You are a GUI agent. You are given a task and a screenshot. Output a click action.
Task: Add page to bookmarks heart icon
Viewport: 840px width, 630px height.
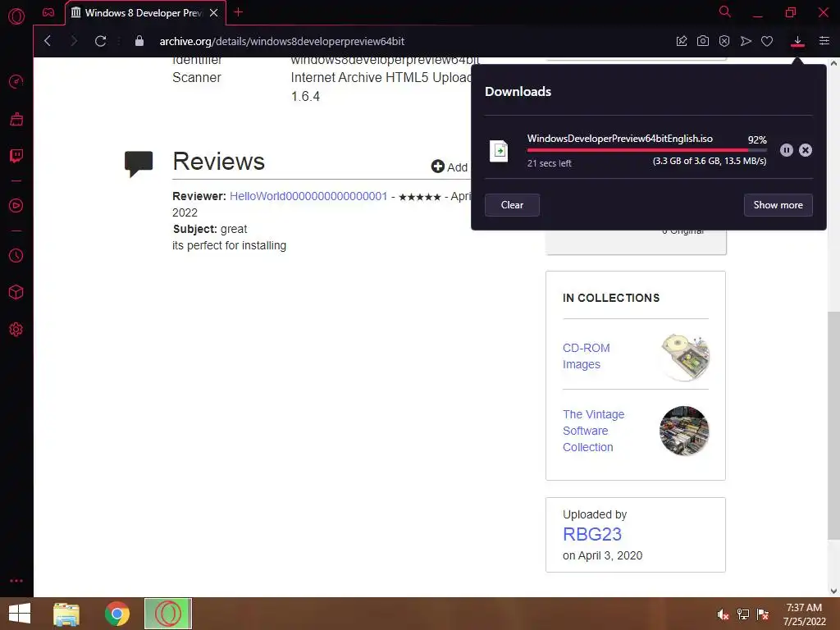(x=767, y=41)
